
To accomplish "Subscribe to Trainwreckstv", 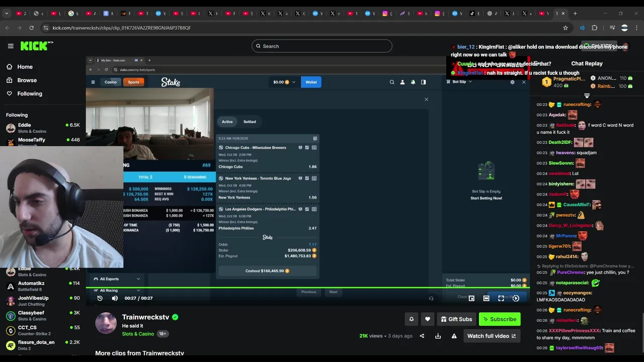I will tap(500, 319).
